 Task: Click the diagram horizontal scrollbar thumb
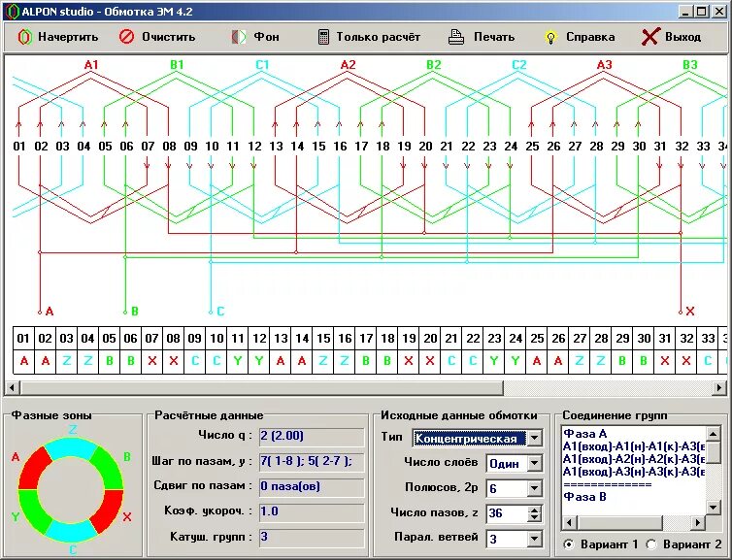pyautogui.click(x=262, y=387)
